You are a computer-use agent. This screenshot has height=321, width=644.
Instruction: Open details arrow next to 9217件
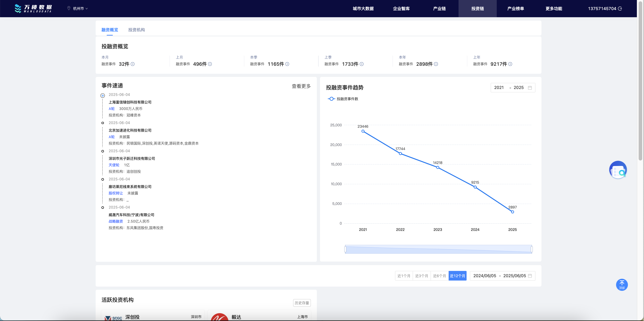(510, 64)
